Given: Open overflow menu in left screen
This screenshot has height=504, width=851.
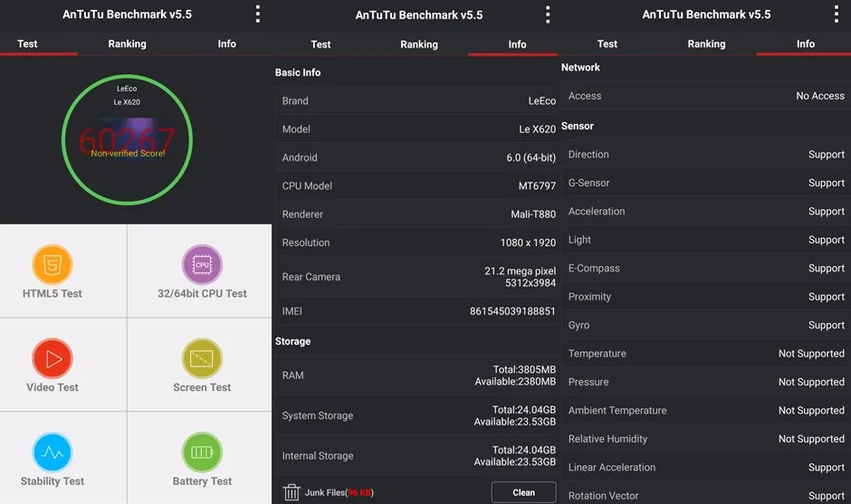Looking at the screenshot, I should point(258,14).
